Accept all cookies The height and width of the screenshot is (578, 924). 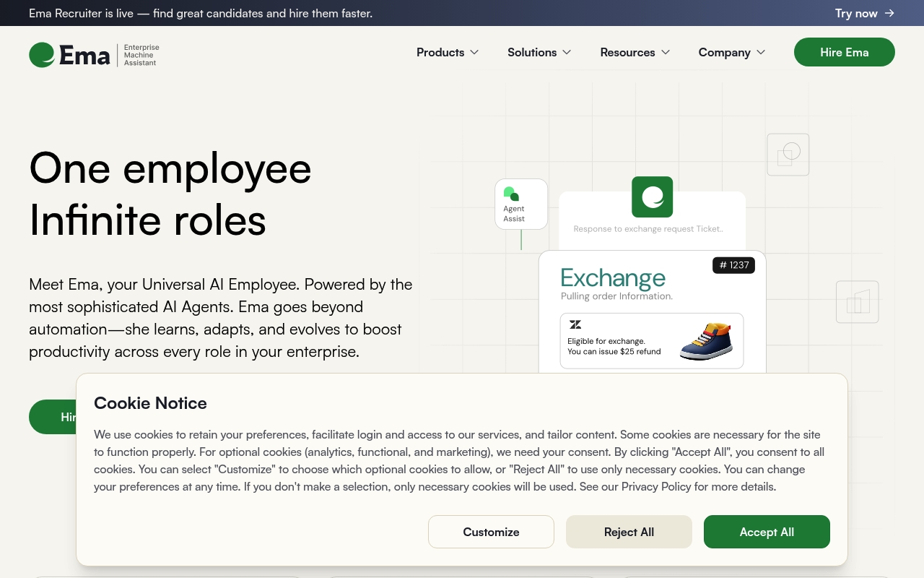coord(767,532)
